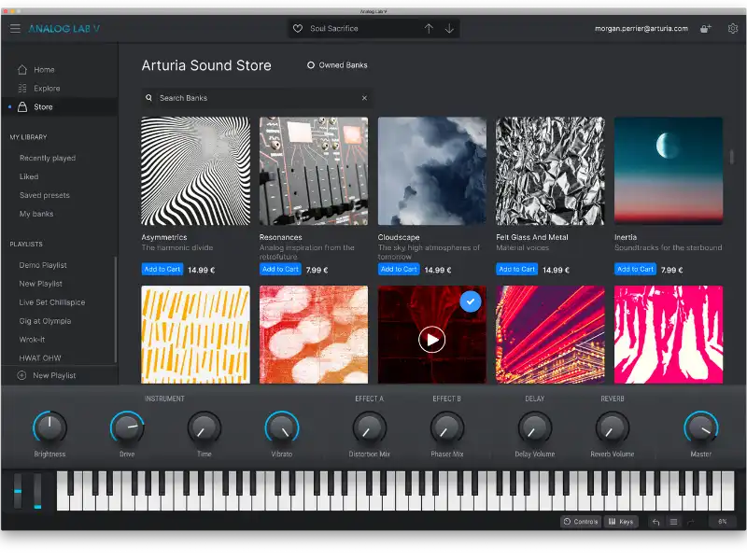Screen dimensions: 747x560
Task: Toggle the Controls panel button
Action: [580, 522]
